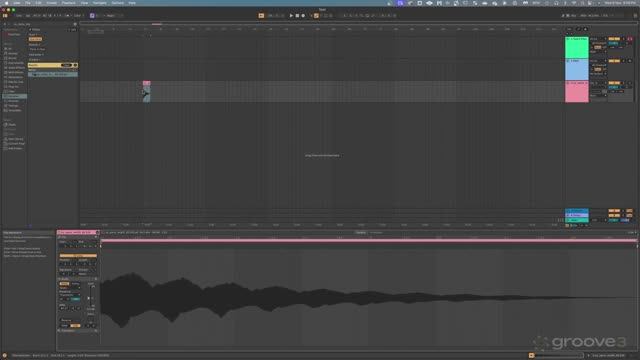640x360 pixels.
Task: Select the highlighted sample result in browser
Action: [53, 75]
